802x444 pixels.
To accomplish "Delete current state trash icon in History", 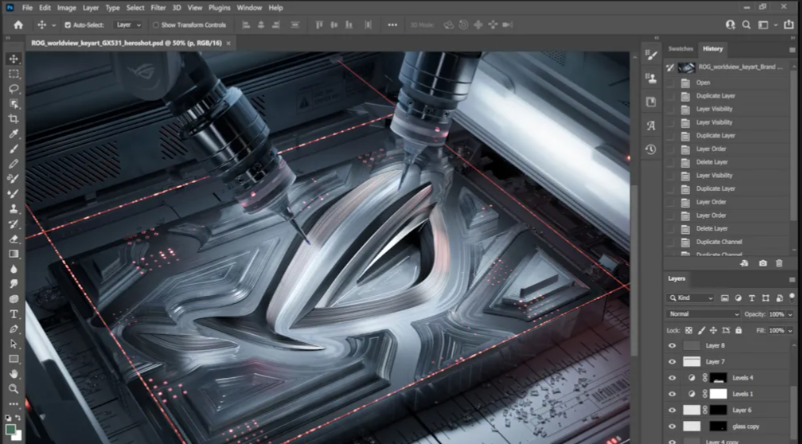I will [x=779, y=263].
